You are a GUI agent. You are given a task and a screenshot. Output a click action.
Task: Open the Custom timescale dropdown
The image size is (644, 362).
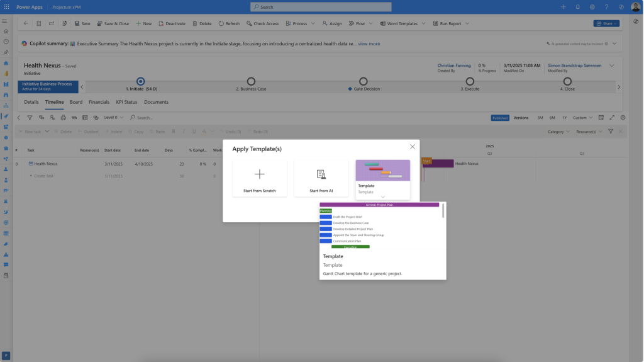(x=583, y=118)
